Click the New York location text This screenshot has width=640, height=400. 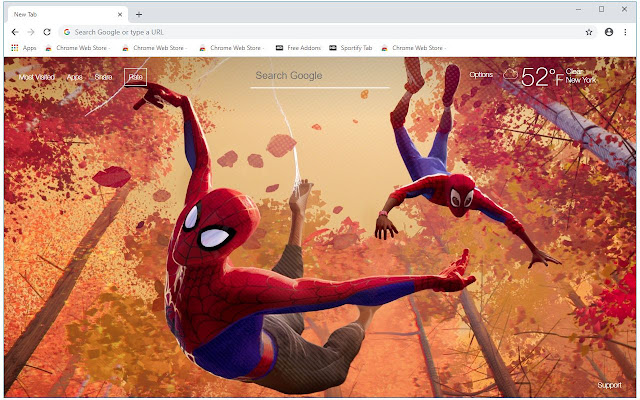pos(581,80)
